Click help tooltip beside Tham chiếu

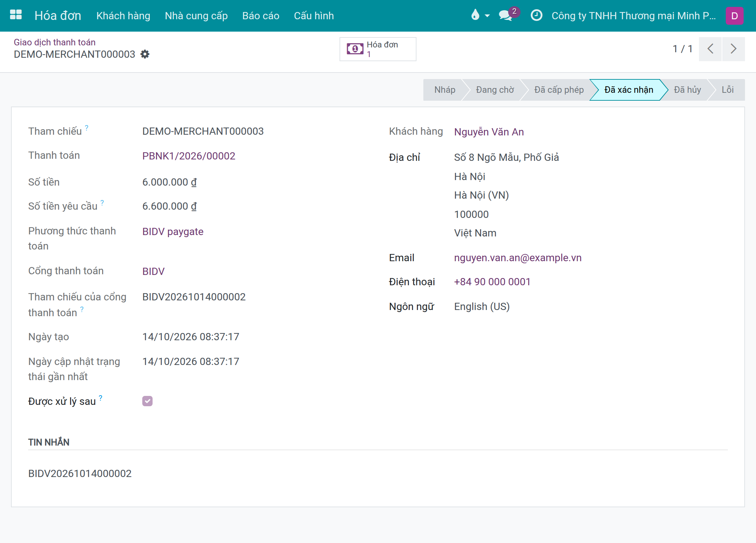[x=87, y=128]
